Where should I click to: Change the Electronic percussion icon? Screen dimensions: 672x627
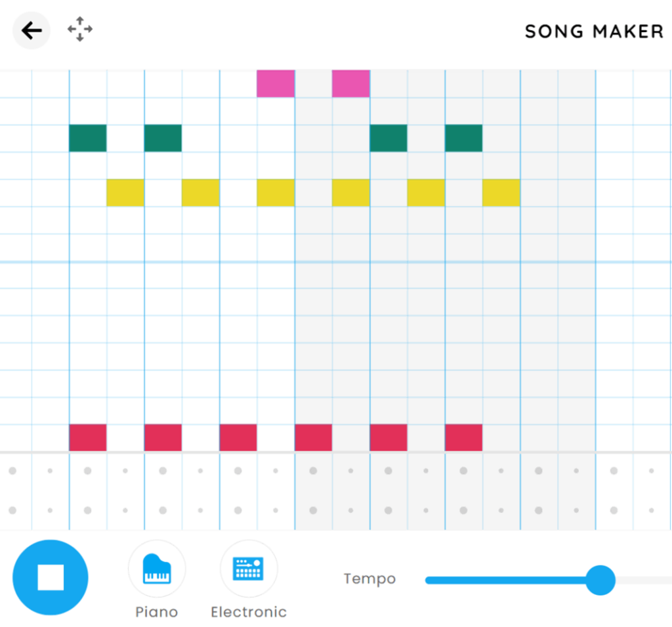point(248,569)
